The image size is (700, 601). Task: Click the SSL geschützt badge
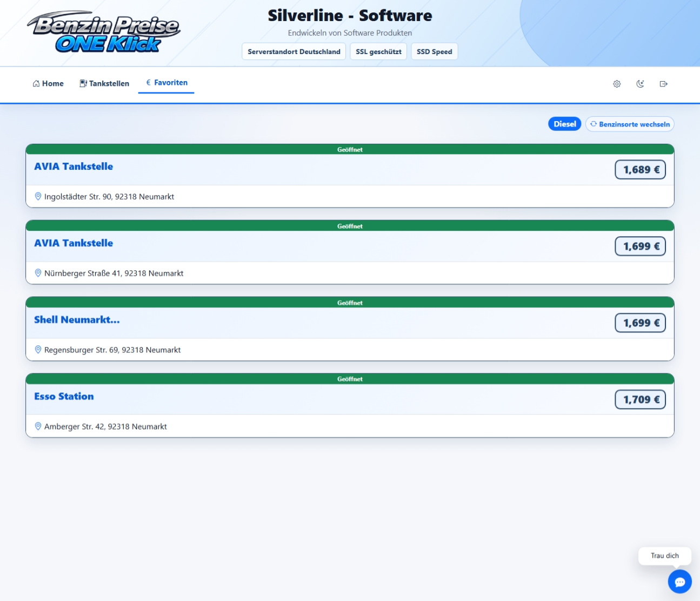click(378, 51)
